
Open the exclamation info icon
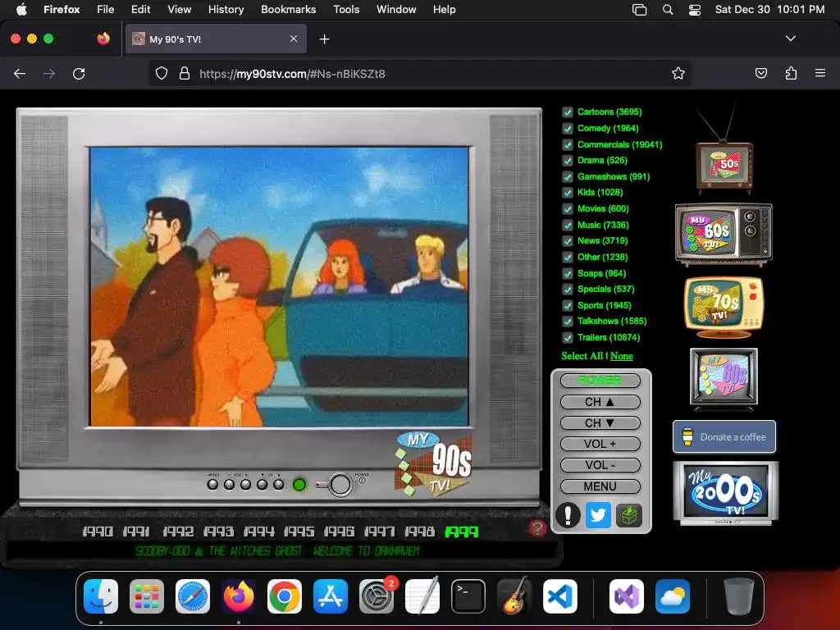pos(568,515)
